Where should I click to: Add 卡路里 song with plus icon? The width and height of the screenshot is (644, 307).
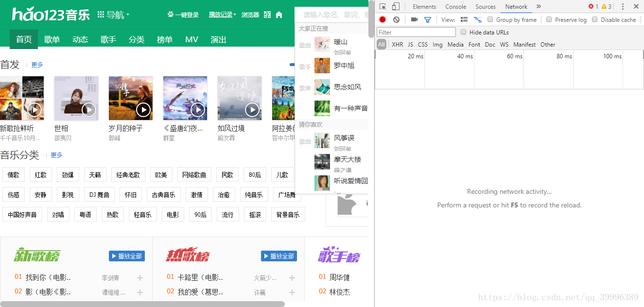tap(292, 278)
